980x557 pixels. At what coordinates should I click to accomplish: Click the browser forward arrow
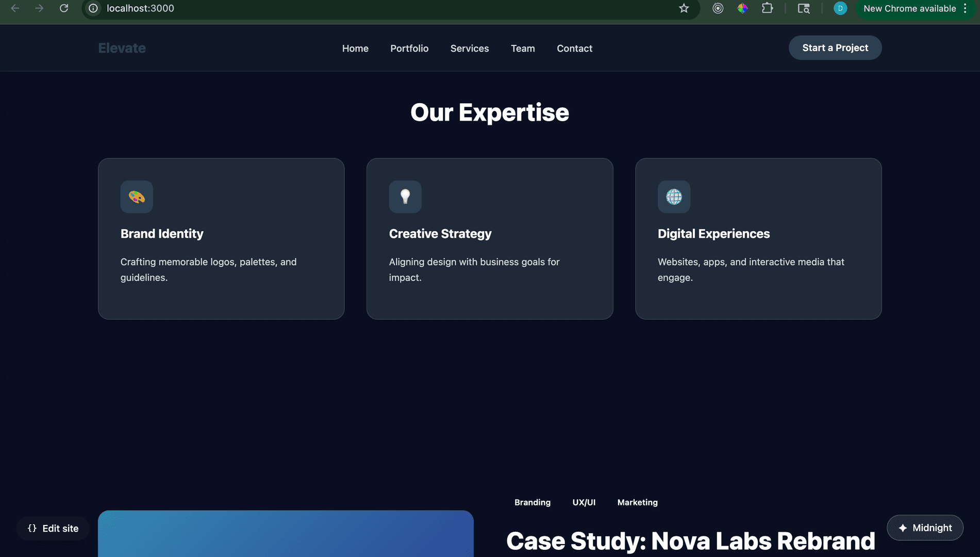39,8
